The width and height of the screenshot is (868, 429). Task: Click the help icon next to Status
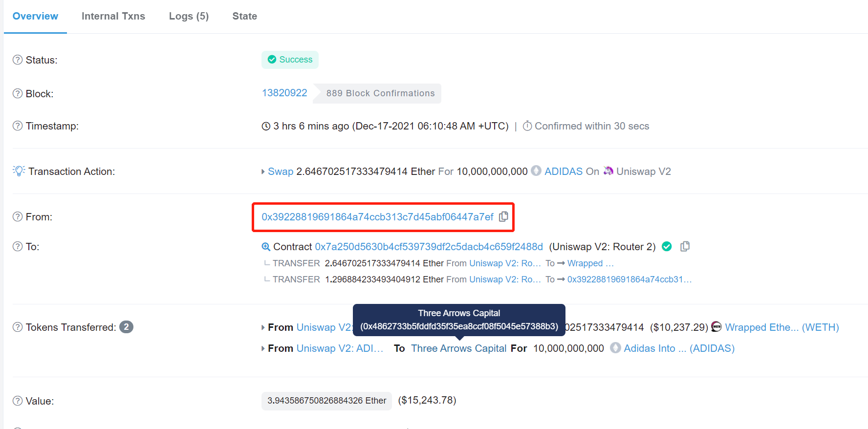18,60
